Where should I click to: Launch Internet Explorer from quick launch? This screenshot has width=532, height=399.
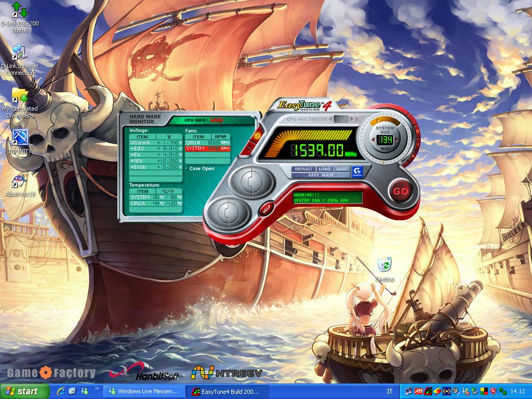click(61, 391)
